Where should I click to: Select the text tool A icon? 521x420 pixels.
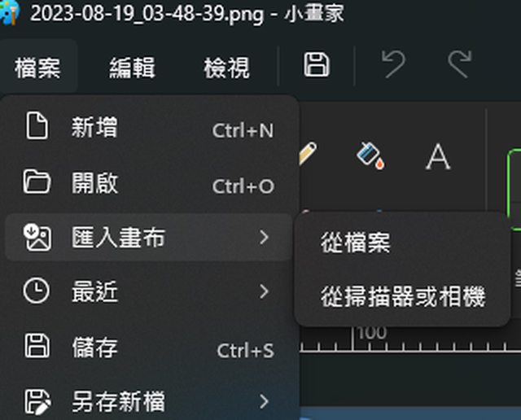[x=438, y=157]
